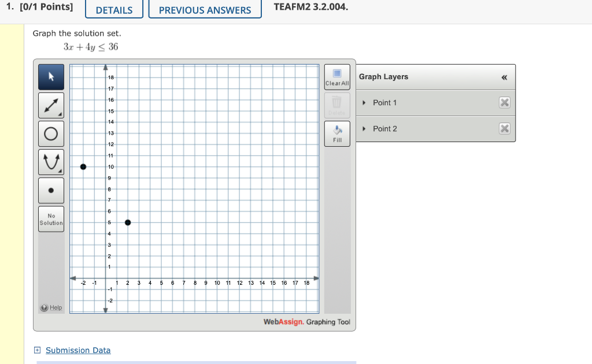Collapse the Graph Layers panel

point(504,76)
